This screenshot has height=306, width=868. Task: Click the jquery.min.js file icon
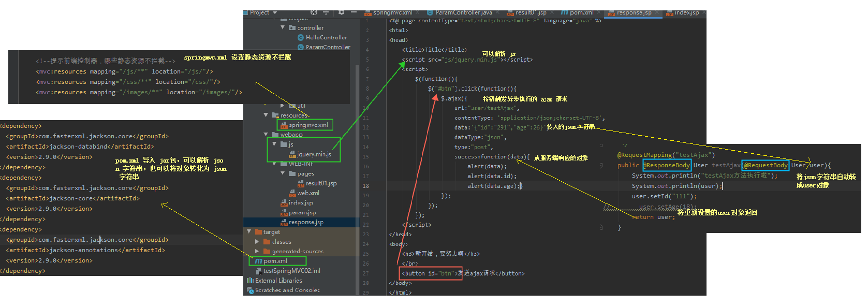pyautogui.click(x=292, y=154)
